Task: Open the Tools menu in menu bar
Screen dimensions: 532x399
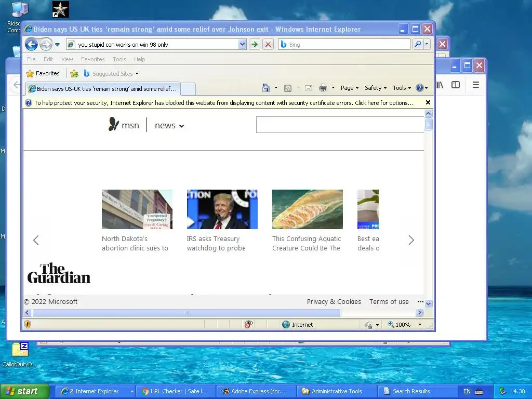Action: click(119, 59)
